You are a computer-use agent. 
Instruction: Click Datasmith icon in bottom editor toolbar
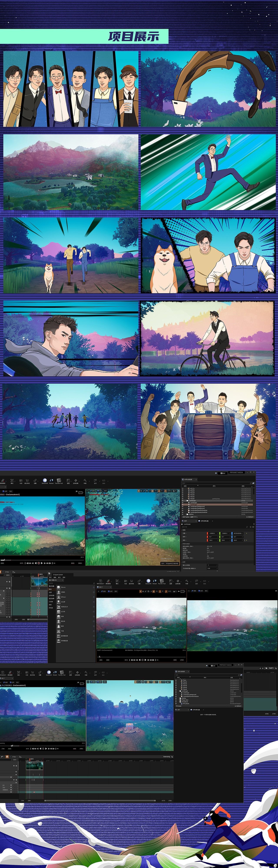pos(49,672)
